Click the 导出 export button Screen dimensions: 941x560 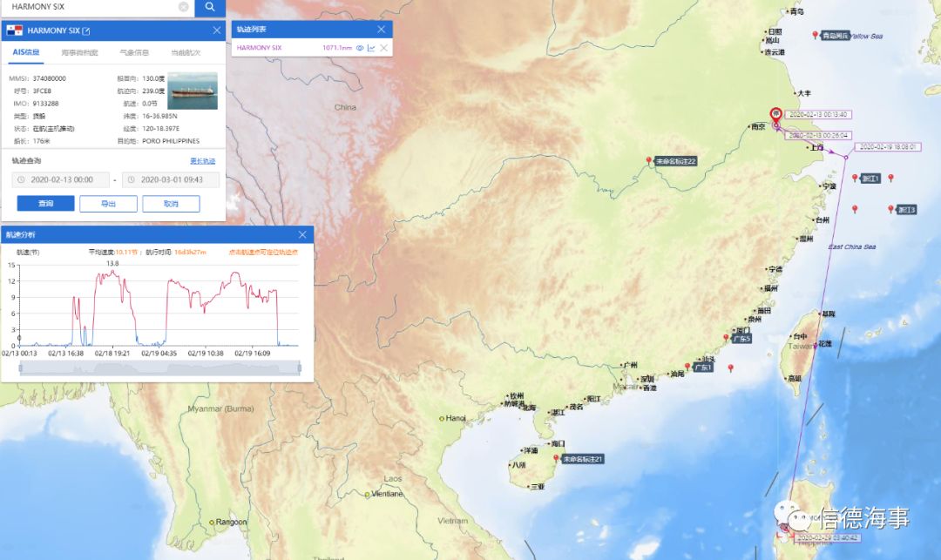click(x=108, y=204)
